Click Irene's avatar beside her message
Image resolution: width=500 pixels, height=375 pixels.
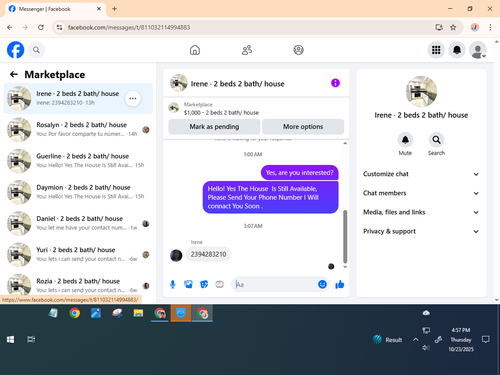(176, 256)
